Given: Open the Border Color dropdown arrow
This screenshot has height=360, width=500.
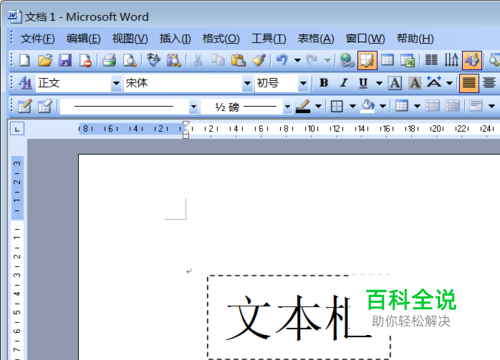Looking at the screenshot, I should [x=318, y=107].
